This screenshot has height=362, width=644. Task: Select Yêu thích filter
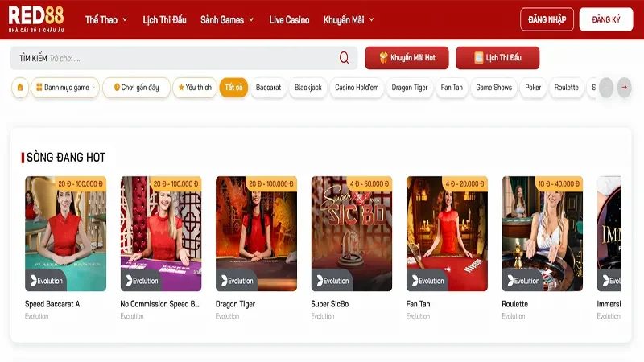[195, 88]
